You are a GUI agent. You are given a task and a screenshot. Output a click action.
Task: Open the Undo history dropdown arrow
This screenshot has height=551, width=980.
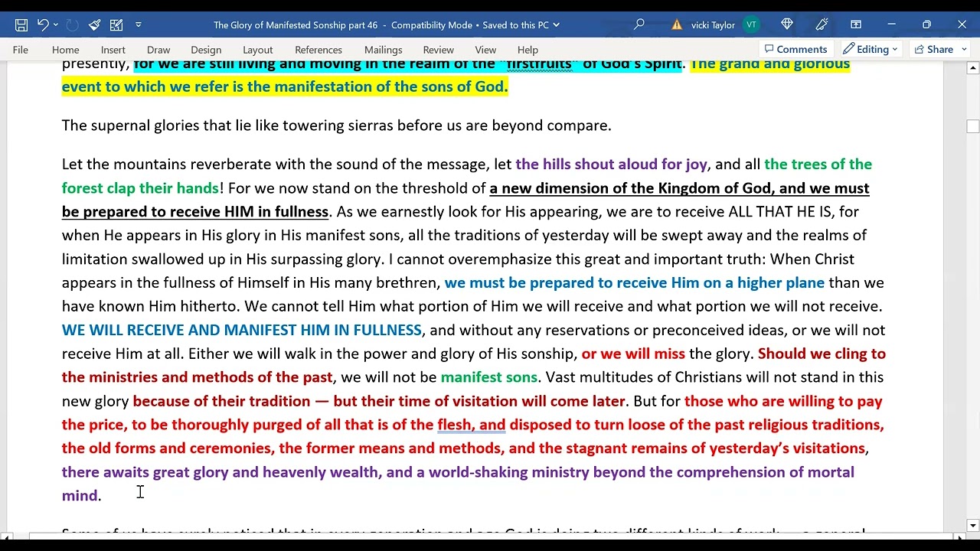tap(57, 24)
